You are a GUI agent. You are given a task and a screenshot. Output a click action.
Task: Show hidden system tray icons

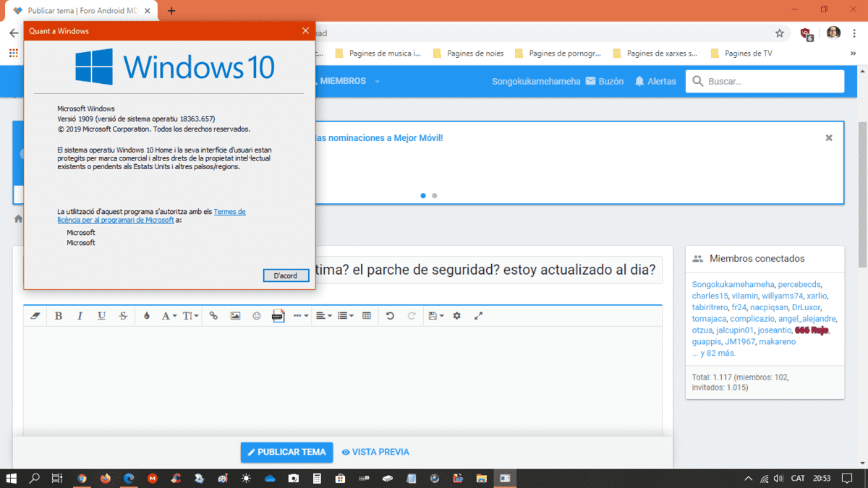(x=749, y=478)
